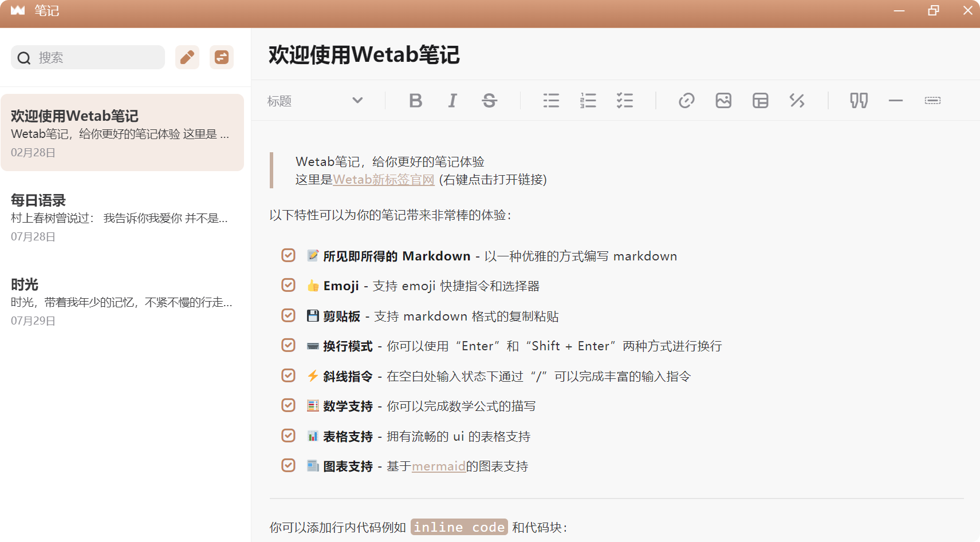Insert a bulleted list
The height and width of the screenshot is (542, 980).
coord(551,101)
